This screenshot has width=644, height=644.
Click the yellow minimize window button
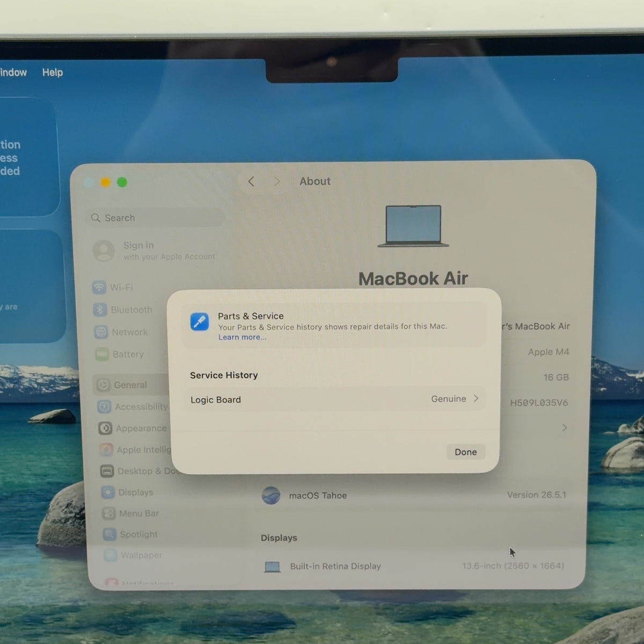(106, 182)
